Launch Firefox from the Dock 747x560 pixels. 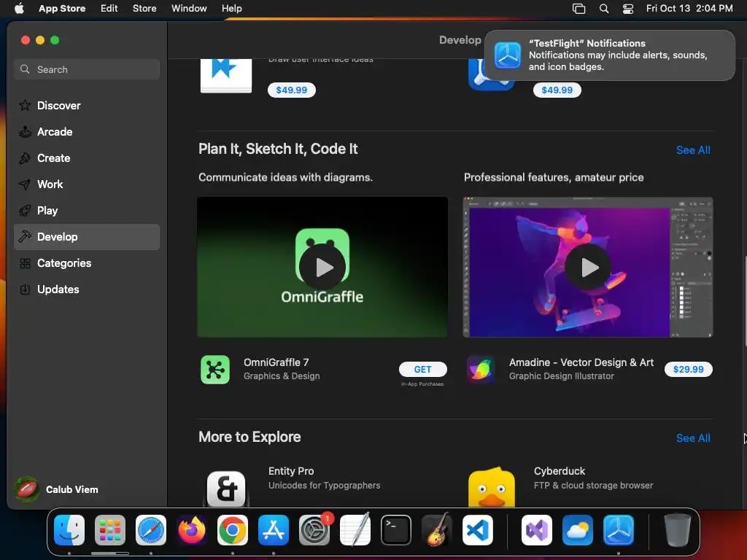coord(192,530)
